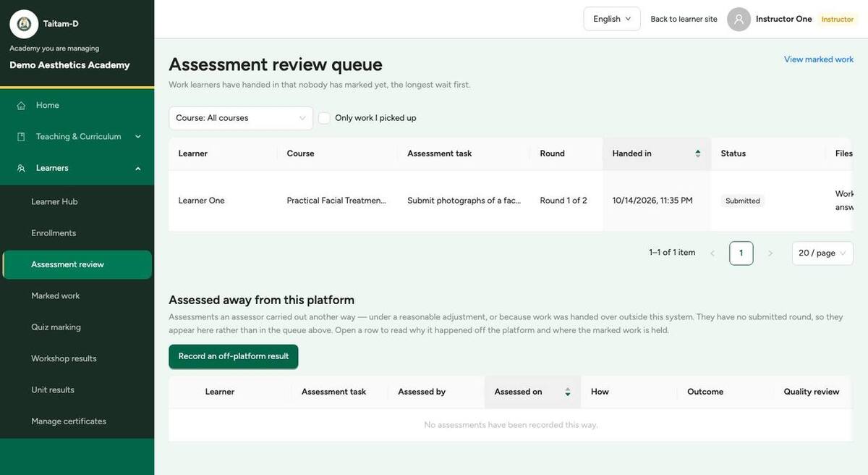868x475 pixels.
Task: Click the next page arrow
Action: coord(770,253)
